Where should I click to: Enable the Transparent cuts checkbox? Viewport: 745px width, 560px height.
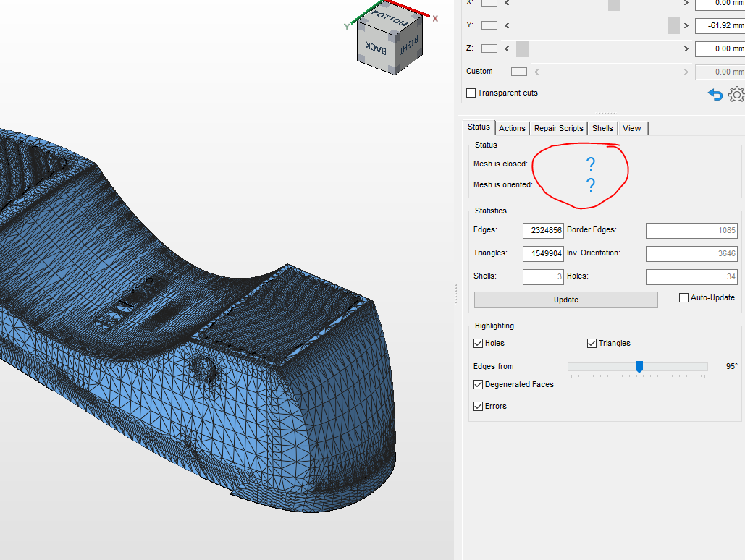[x=471, y=93]
